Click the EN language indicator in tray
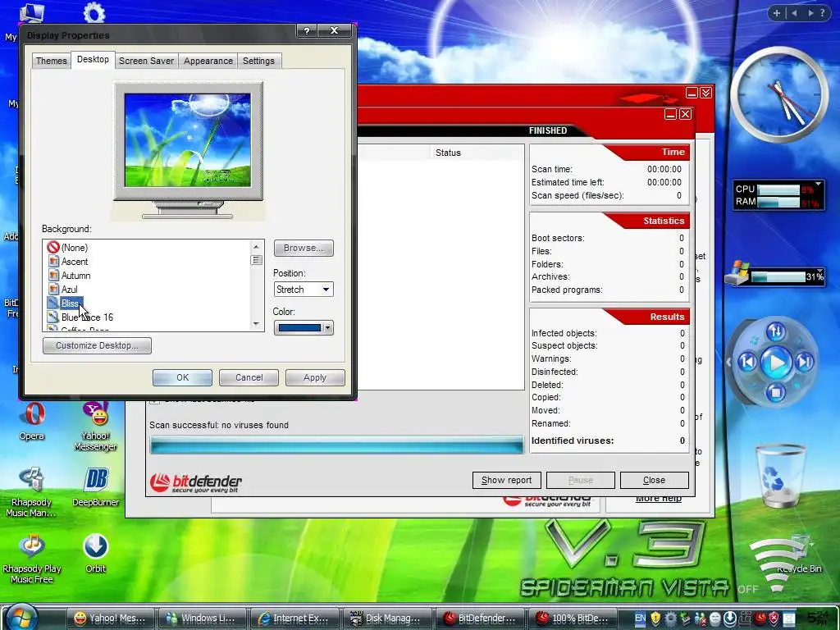This screenshot has height=630, width=840. (x=640, y=619)
